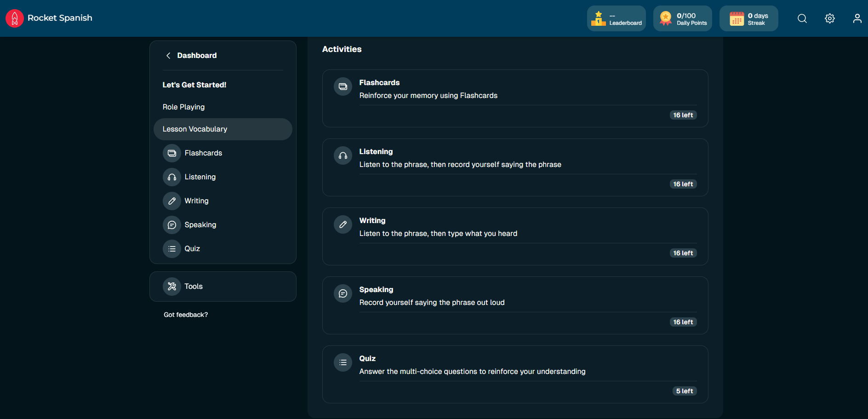Click the Rocket Spanish rocket logo
Viewport: 868px width, 419px height.
click(x=15, y=18)
